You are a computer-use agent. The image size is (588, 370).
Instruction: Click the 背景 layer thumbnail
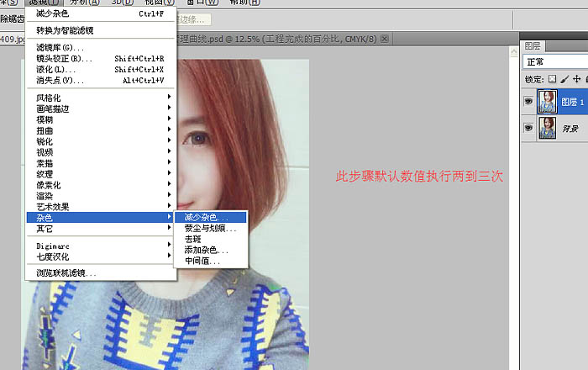(548, 129)
